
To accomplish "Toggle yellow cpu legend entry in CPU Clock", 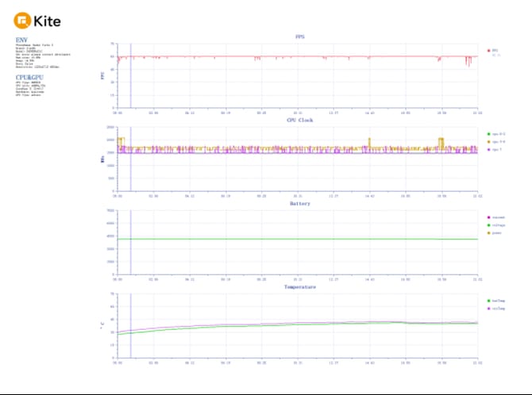I will point(496,142).
